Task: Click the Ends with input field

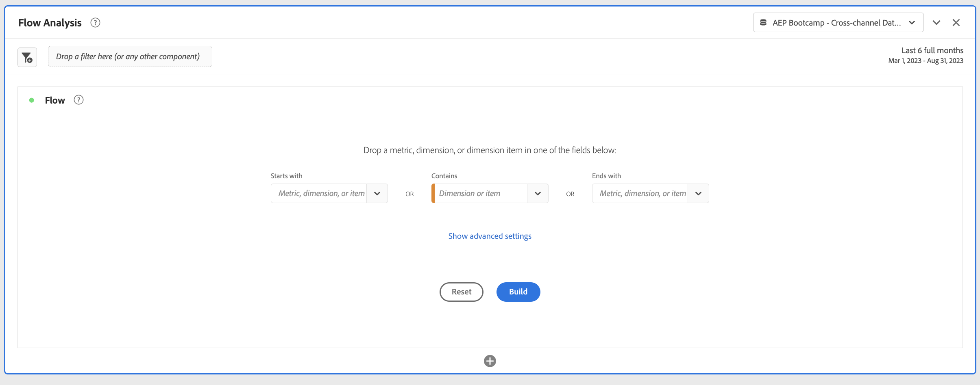Action: [x=640, y=193]
